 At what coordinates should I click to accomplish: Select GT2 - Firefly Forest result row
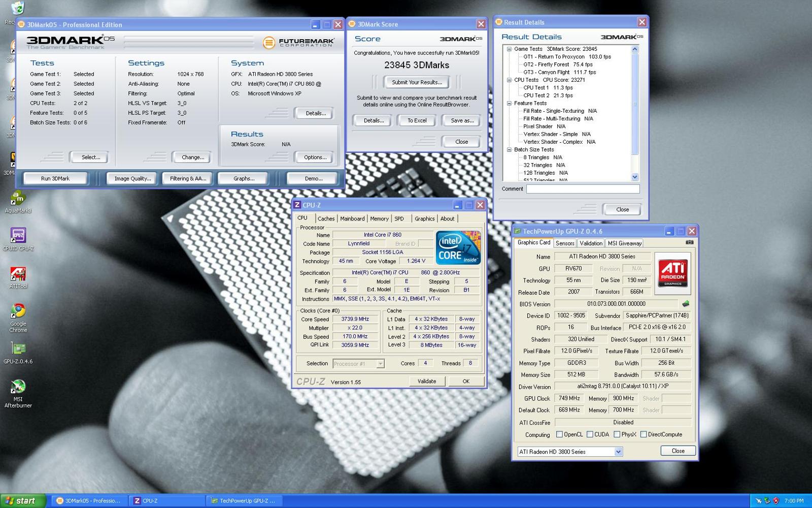[x=558, y=65]
